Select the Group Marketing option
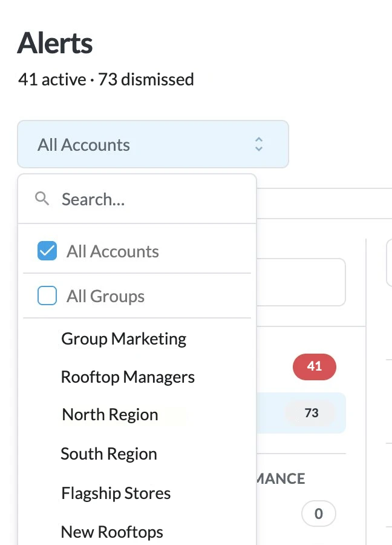 123,339
